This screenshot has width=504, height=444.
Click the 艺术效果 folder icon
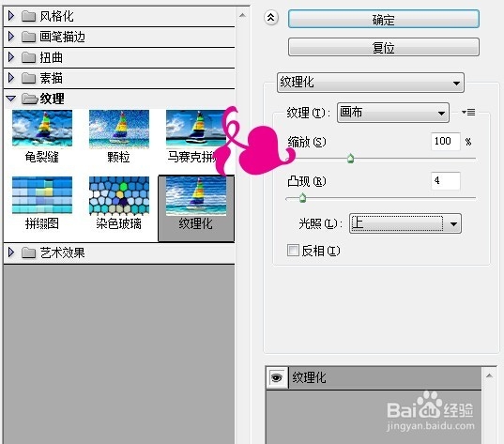click(28, 253)
